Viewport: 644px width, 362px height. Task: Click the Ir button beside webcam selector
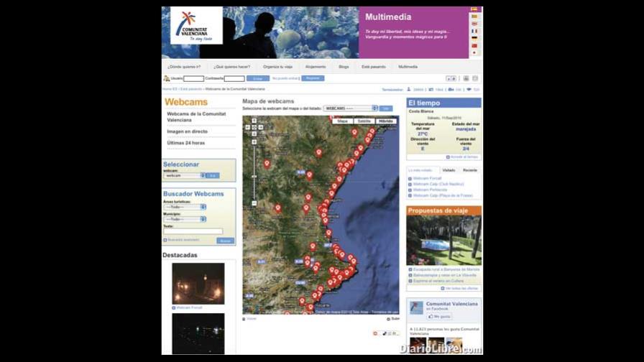pos(213,176)
